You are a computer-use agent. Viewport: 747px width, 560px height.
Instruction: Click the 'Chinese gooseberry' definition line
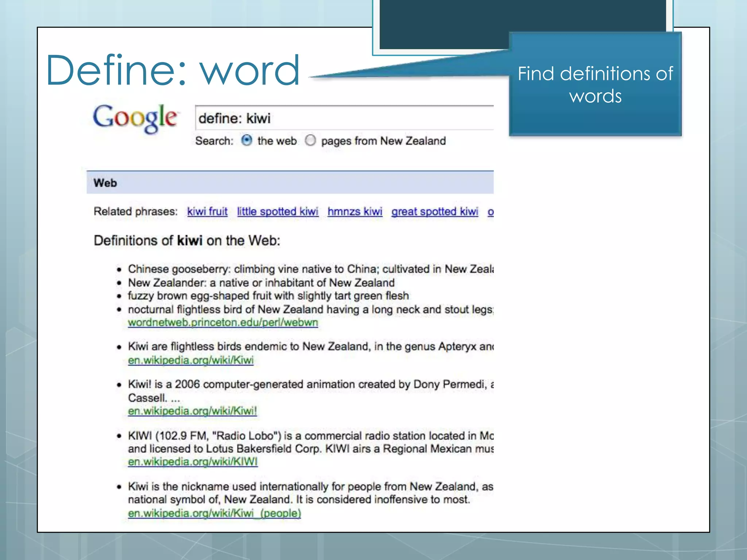[x=310, y=269]
